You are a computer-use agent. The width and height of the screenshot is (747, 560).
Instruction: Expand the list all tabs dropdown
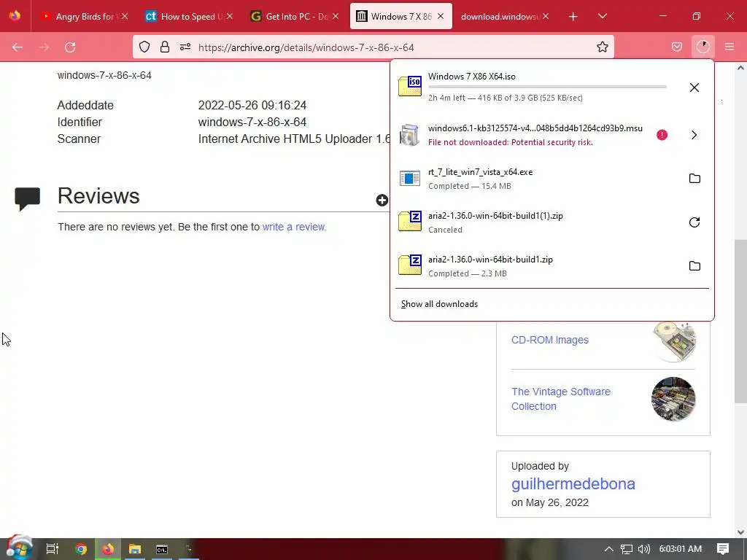[602, 16]
